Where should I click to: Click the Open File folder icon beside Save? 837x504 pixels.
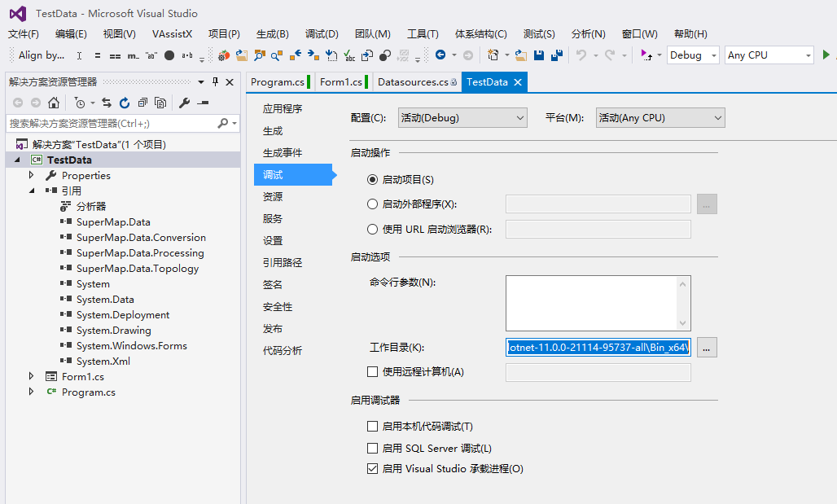(x=521, y=55)
